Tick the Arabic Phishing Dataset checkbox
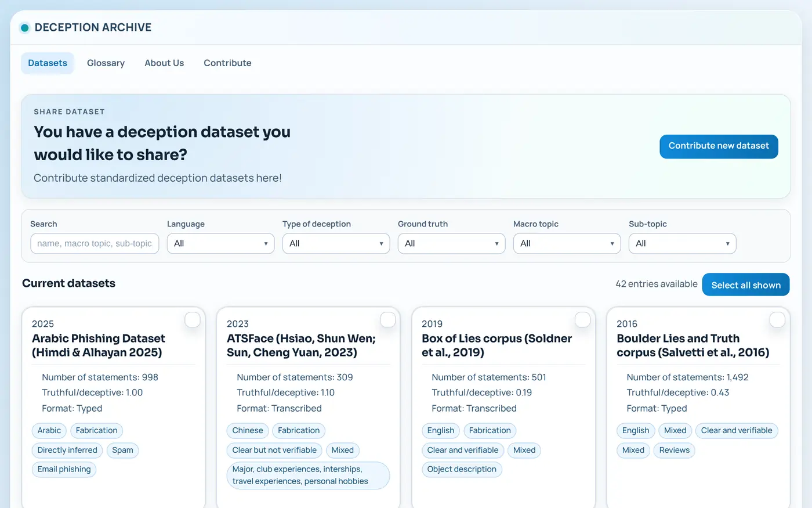 pos(193,320)
